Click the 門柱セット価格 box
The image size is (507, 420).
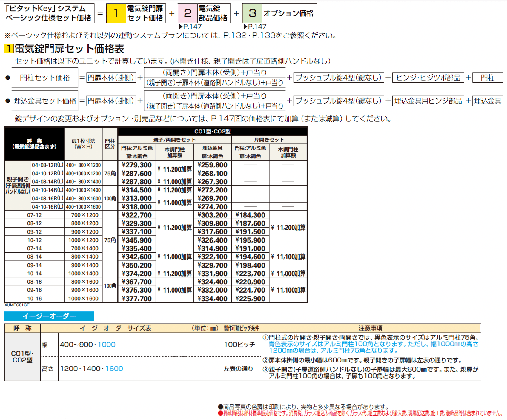tap(45, 78)
